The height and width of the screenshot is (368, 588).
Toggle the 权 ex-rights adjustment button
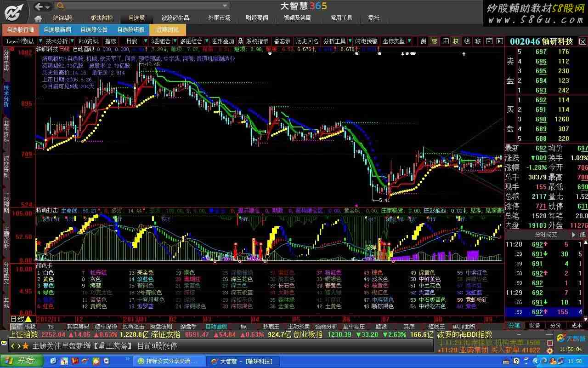click(x=456, y=41)
